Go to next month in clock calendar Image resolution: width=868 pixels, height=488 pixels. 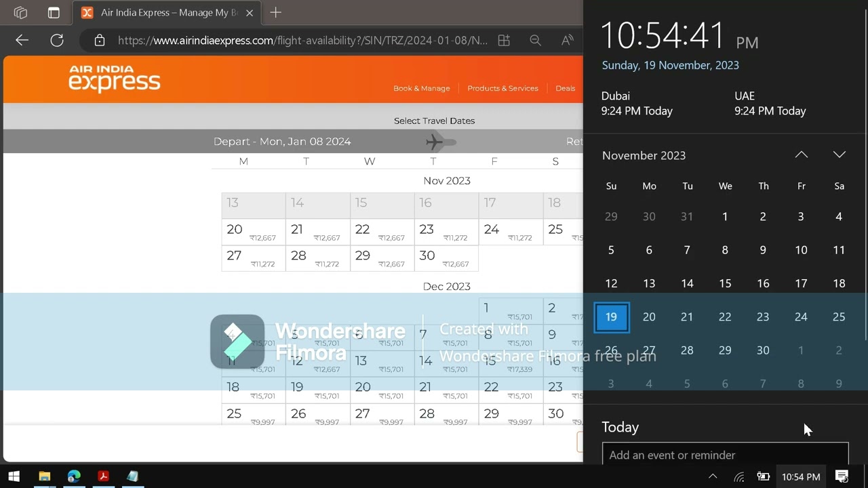(840, 155)
